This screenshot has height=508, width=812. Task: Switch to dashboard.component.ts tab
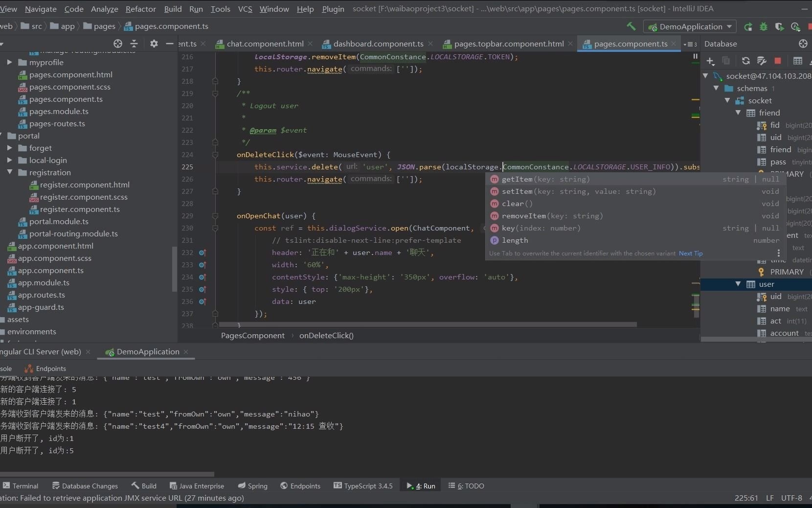(378, 44)
